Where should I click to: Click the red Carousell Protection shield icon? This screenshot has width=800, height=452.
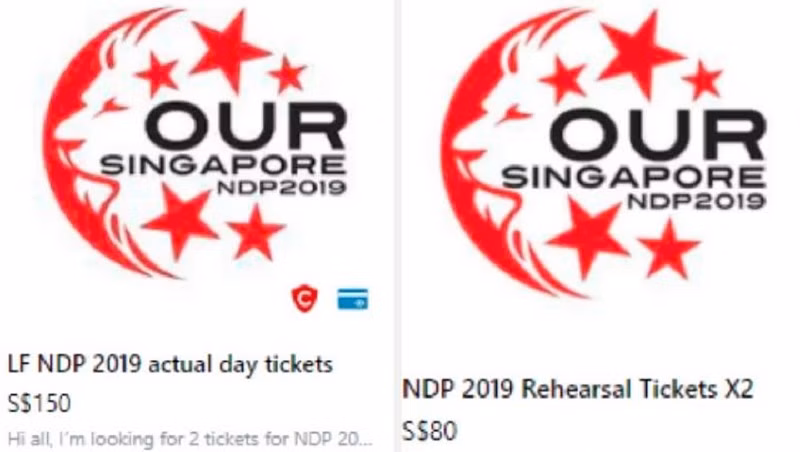click(x=305, y=298)
